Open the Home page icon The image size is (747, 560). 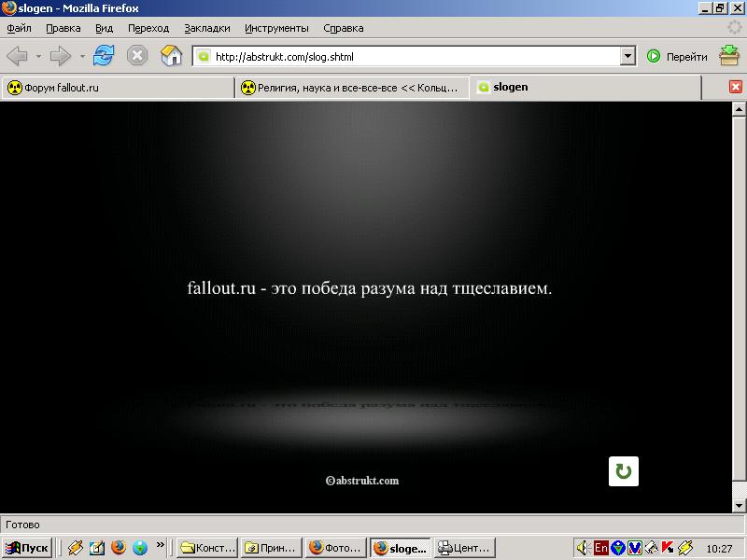pos(172,56)
